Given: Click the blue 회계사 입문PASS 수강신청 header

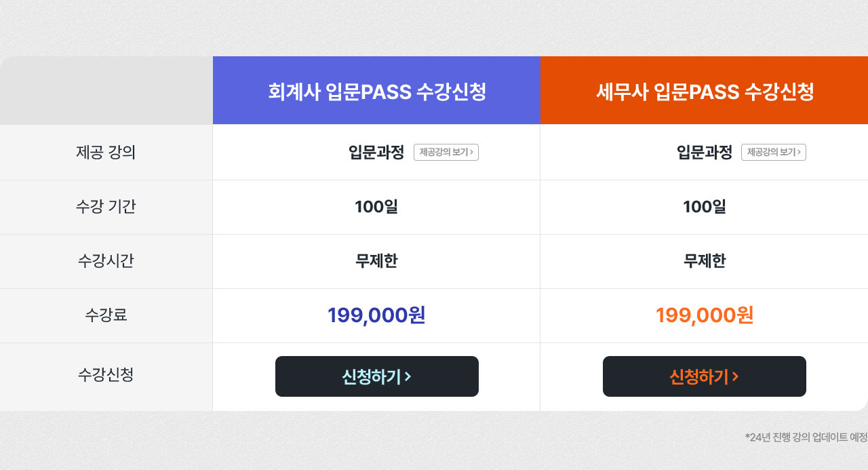Looking at the screenshot, I should point(376,91).
